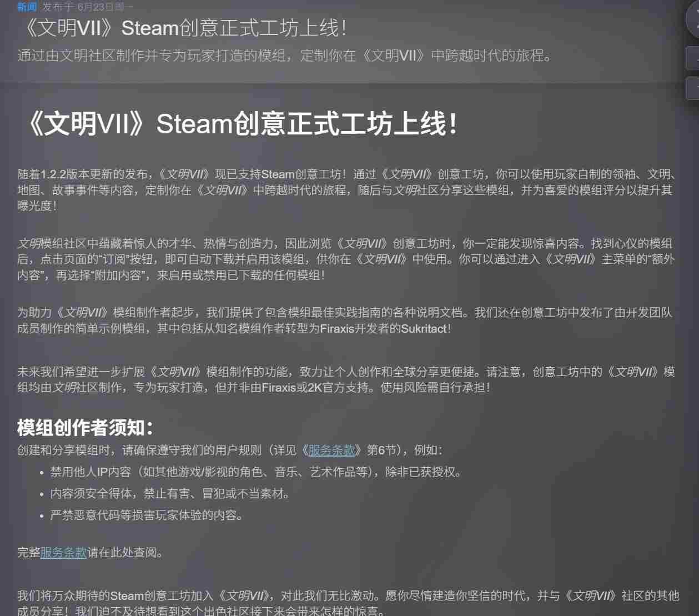Image resolution: width=699 pixels, height=616 pixels.
Task: Click the 模组创作者须知 heading
Action: [x=86, y=428]
